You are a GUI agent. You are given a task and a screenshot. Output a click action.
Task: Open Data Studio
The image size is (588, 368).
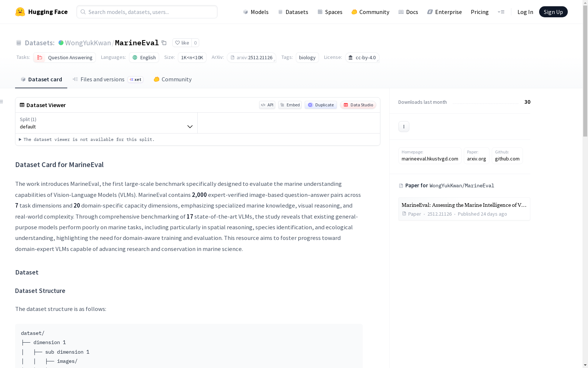point(358,105)
